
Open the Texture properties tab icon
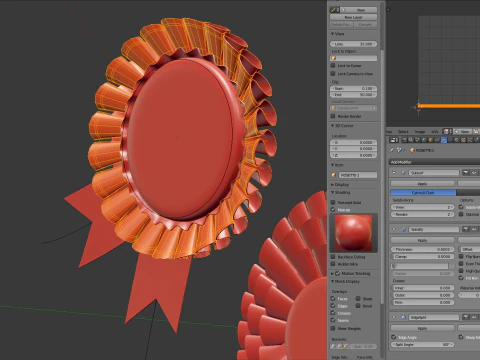pos(463,140)
